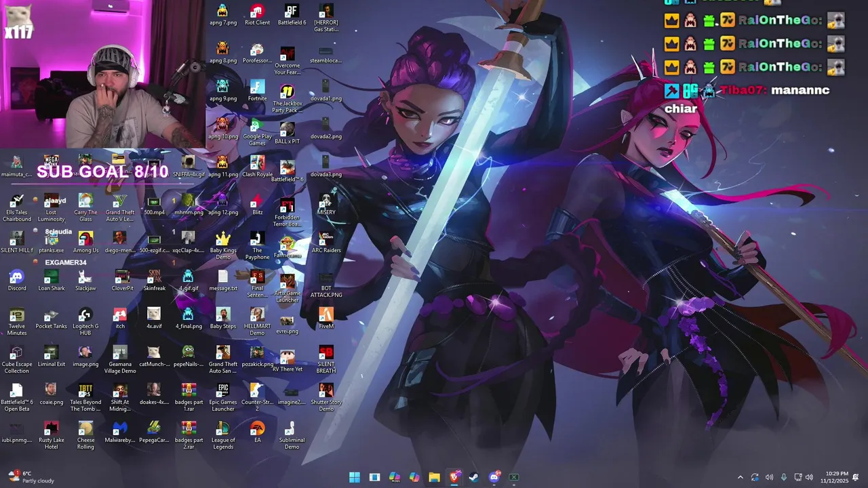Open the CloverPit game shortcut
The width and height of the screenshot is (868, 488).
pos(122,281)
